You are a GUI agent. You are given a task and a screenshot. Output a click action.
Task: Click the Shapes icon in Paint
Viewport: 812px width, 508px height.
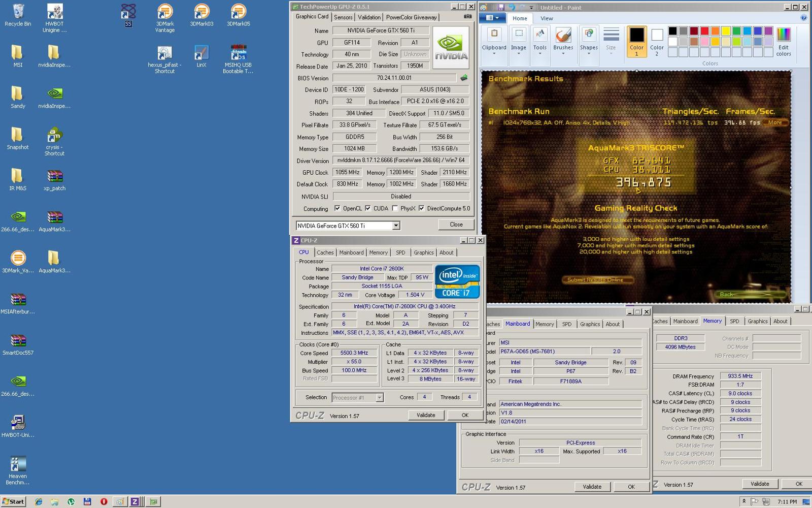tap(589, 34)
